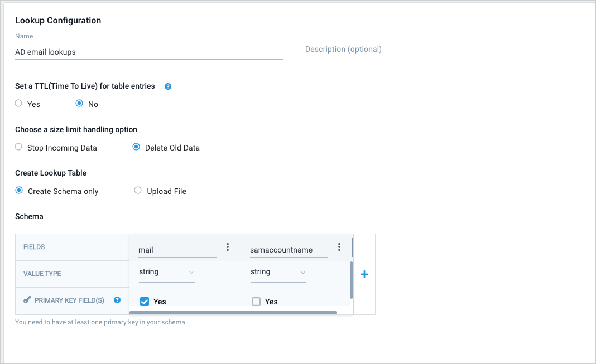Select the Upload File option

click(x=138, y=191)
